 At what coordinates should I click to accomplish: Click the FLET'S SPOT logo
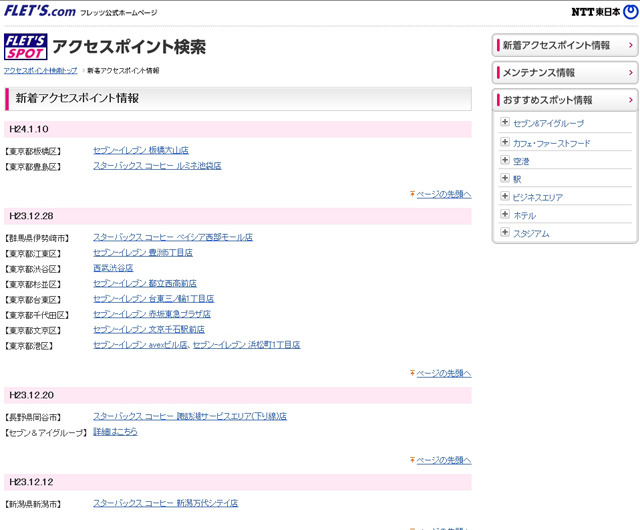[26, 47]
